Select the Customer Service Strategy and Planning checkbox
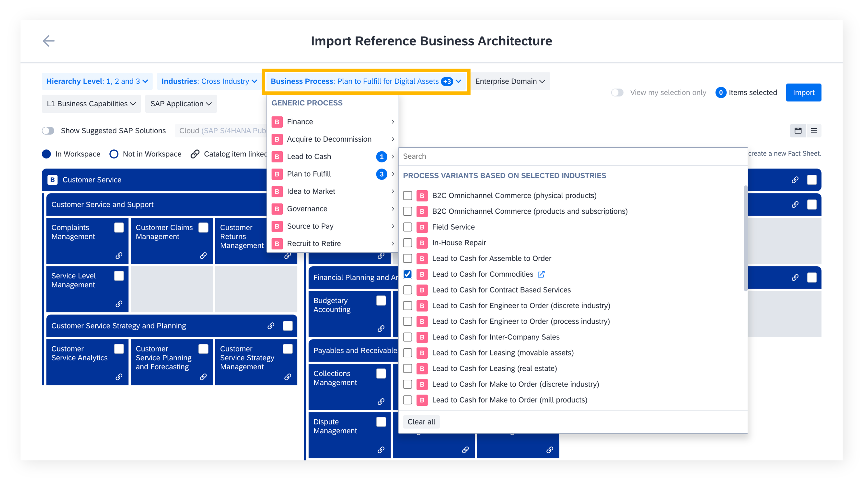868x486 pixels. [288, 326]
